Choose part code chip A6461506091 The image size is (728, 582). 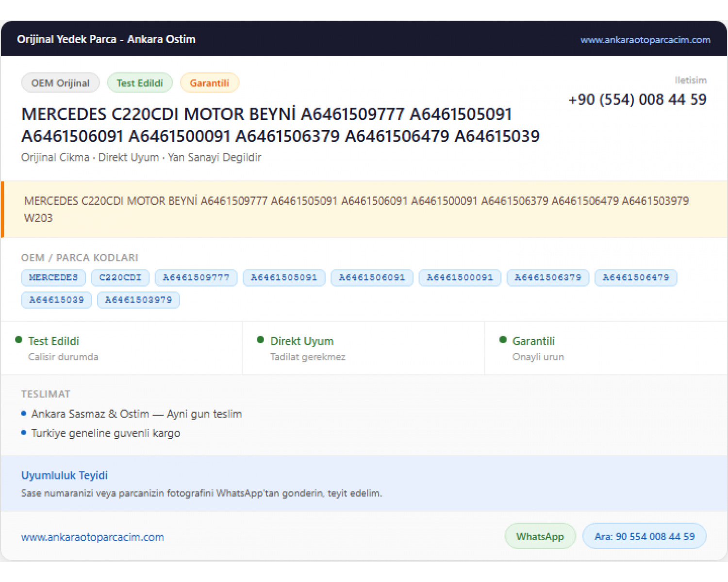[372, 278]
